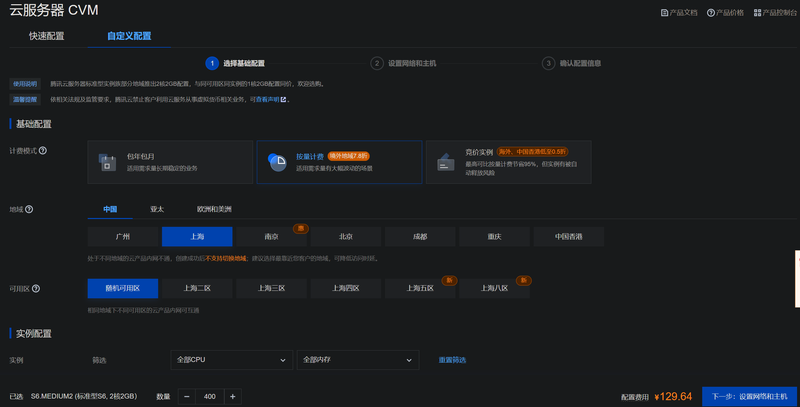Viewport: 800px width, 407px height.
Task: Choose the 成都 region
Action: (x=420, y=237)
